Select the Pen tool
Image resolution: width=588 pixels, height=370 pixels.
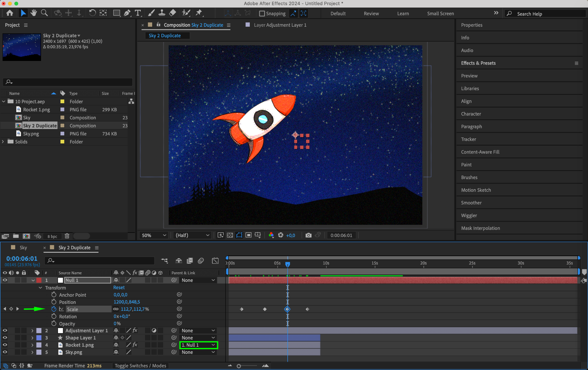click(x=127, y=13)
